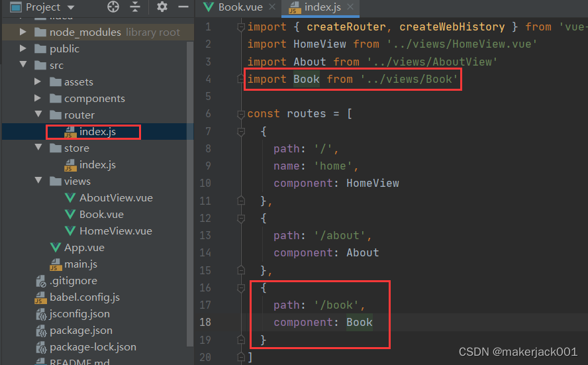Expand the node_modules folder arrow
588x365 pixels.
click(x=24, y=32)
